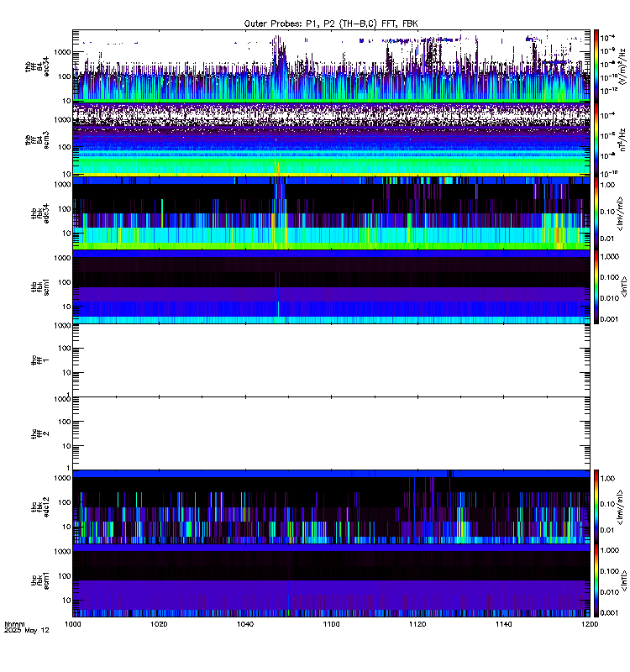Click the '(V/m)²/Hz' unit label
Screen dimensions: 630x672
623,66
